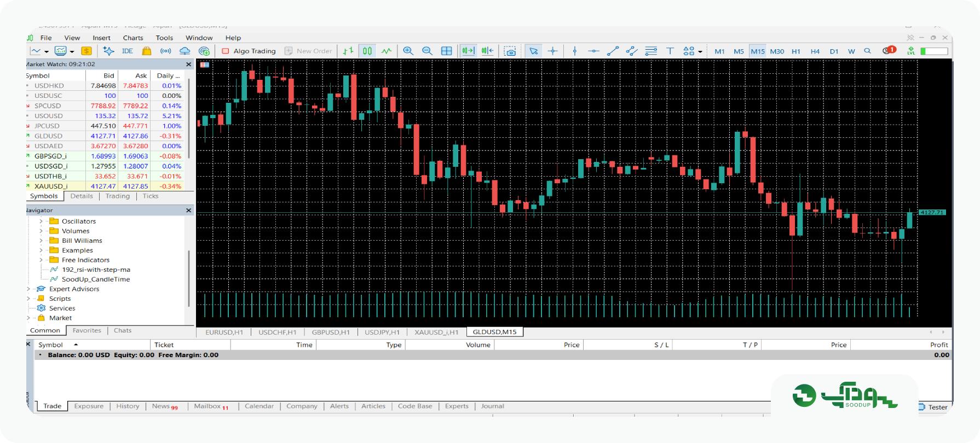The height and width of the screenshot is (443, 980).
Task: Open the notifications icon with red badge
Action: coord(889,50)
